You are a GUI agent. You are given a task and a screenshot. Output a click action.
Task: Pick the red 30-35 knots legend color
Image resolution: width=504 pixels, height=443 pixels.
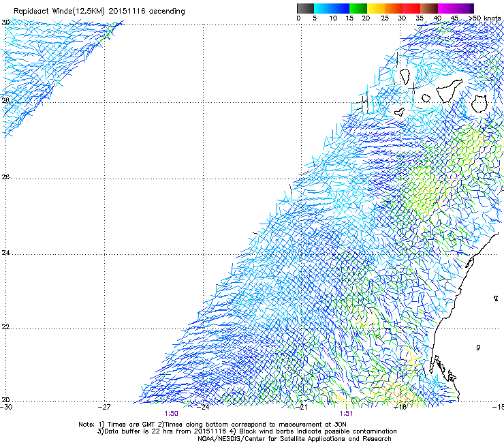(411, 8)
